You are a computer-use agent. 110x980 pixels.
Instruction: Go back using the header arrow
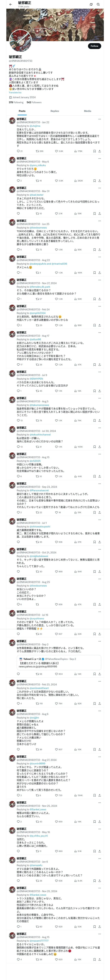click(11, 5)
